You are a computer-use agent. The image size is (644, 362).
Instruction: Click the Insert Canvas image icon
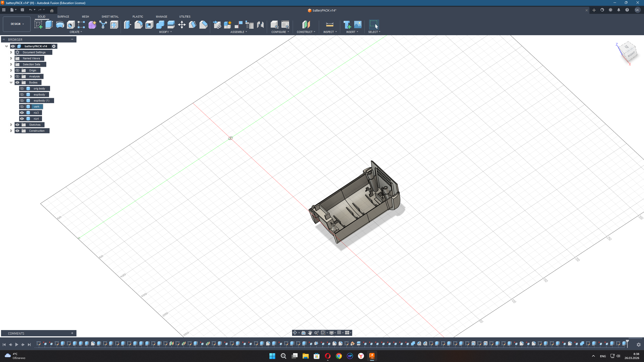tap(358, 25)
